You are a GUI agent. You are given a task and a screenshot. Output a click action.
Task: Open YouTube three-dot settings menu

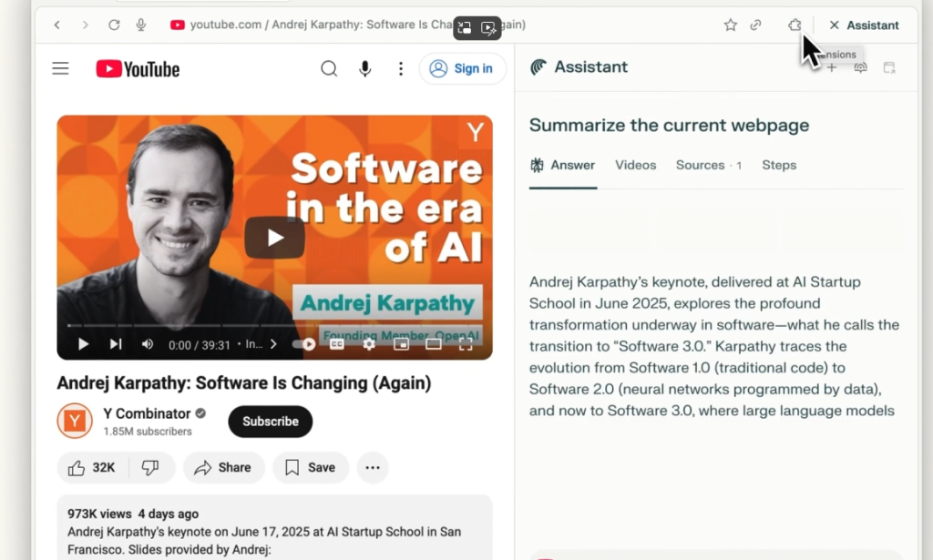tap(401, 69)
